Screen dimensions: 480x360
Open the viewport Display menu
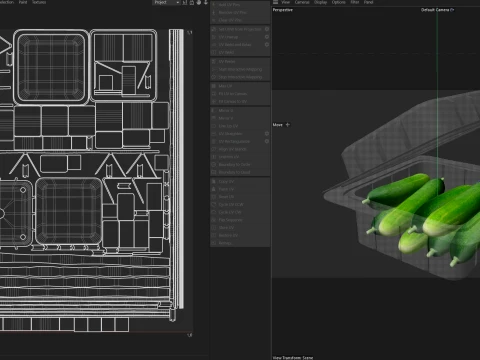pyautogui.click(x=320, y=2)
